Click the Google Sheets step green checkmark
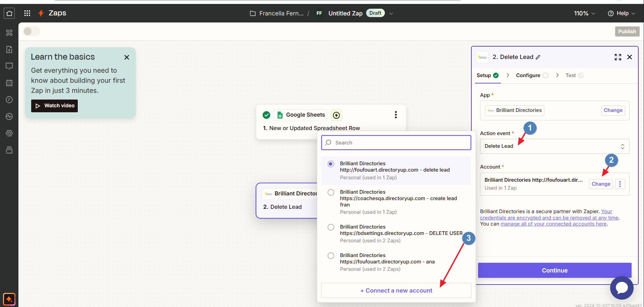Viewport: 644px width, 307px height. pos(267,115)
